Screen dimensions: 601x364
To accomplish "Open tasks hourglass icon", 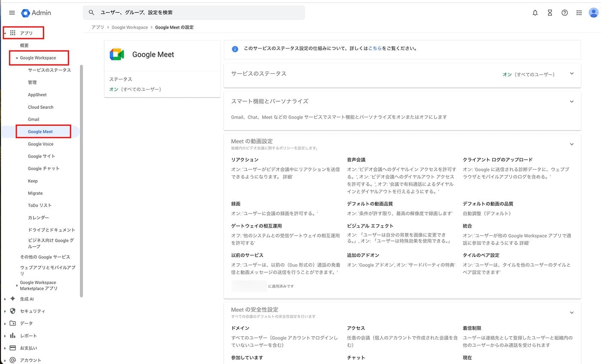I will pyautogui.click(x=550, y=13).
